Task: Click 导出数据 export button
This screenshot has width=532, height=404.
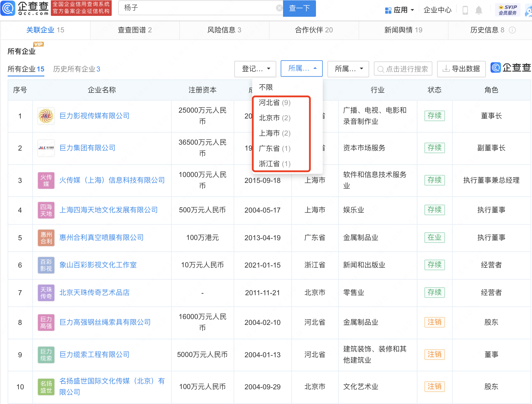Action: click(461, 69)
